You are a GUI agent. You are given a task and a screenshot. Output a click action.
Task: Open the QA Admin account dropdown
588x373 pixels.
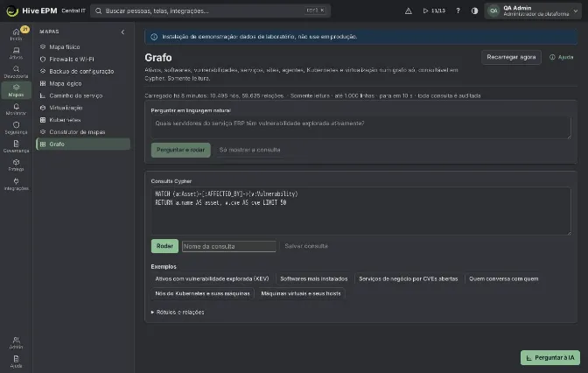pyautogui.click(x=533, y=11)
